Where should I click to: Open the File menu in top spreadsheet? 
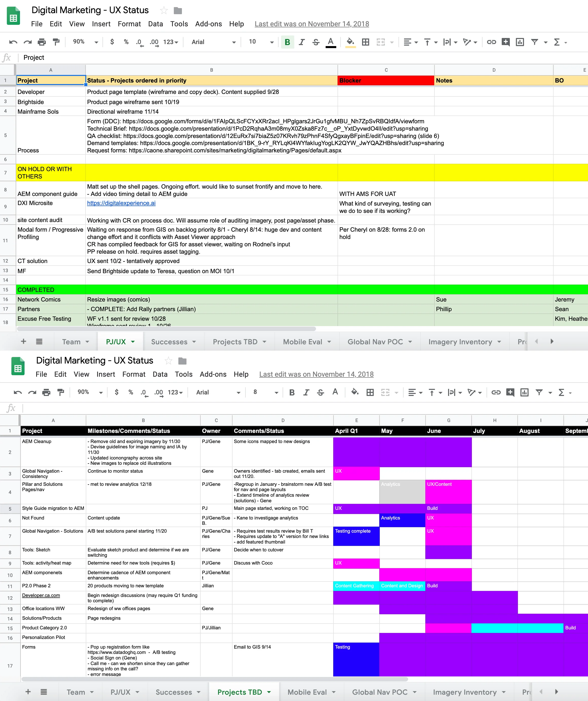[37, 24]
